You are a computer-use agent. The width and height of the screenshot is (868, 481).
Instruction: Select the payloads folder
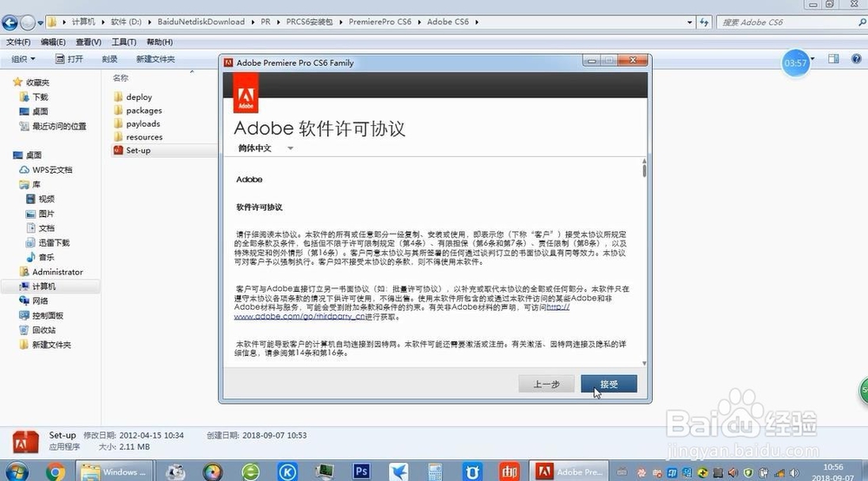pos(137,123)
